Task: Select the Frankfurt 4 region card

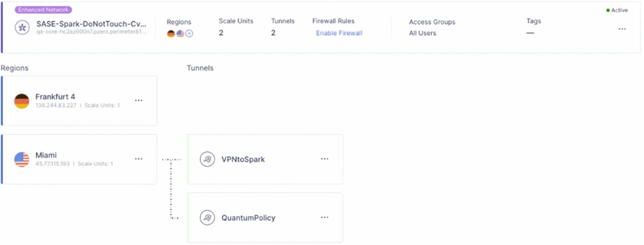Action: pyautogui.click(x=79, y=101)
